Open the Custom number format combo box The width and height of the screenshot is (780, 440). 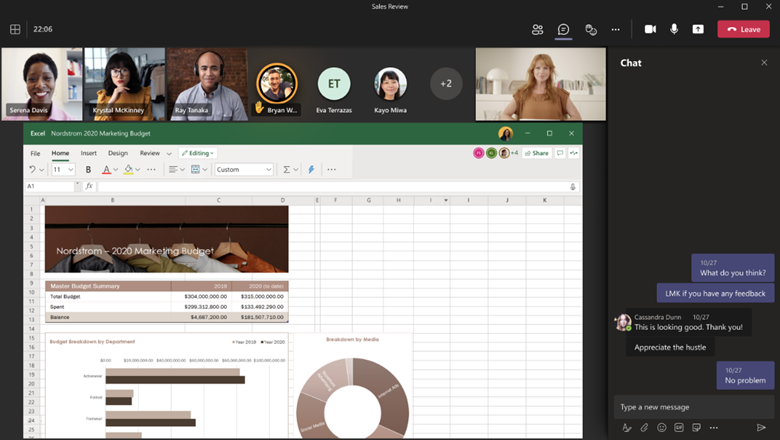[x=244, y=170]
